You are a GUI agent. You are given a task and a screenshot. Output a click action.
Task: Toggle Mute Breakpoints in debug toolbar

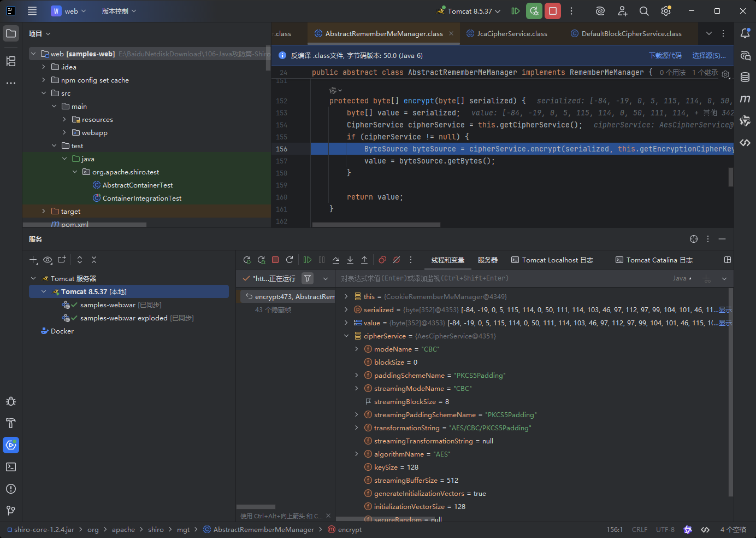point(397,260)
